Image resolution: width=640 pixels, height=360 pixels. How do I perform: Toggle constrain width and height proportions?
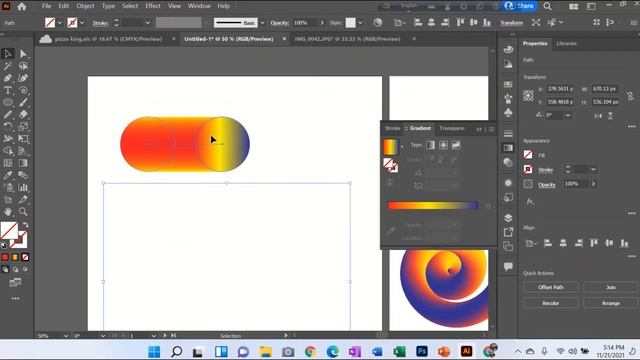point(631,96)
